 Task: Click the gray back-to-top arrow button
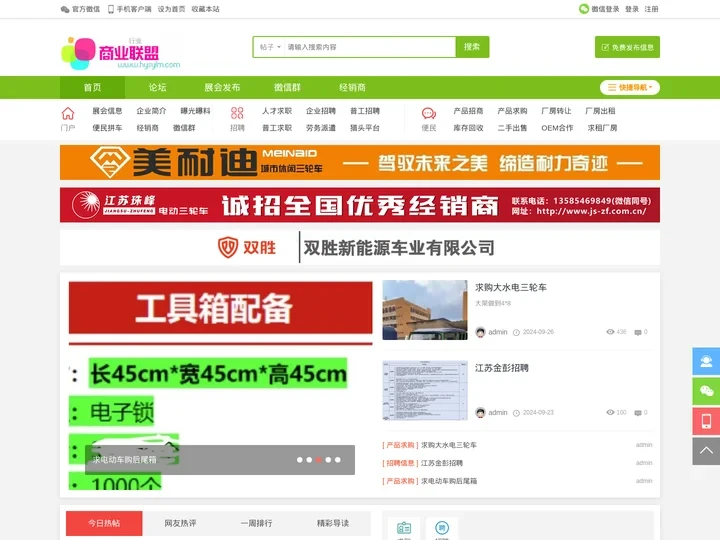tap(706, 451)
